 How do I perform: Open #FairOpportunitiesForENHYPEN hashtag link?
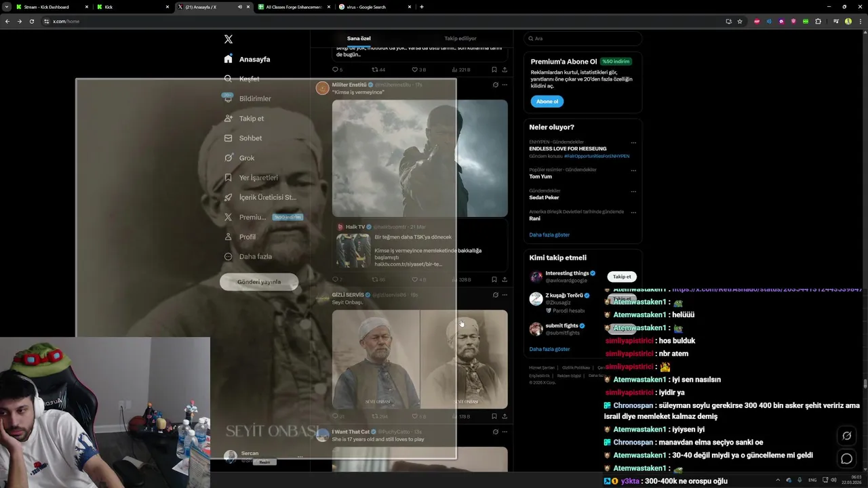tap(597, 156)
